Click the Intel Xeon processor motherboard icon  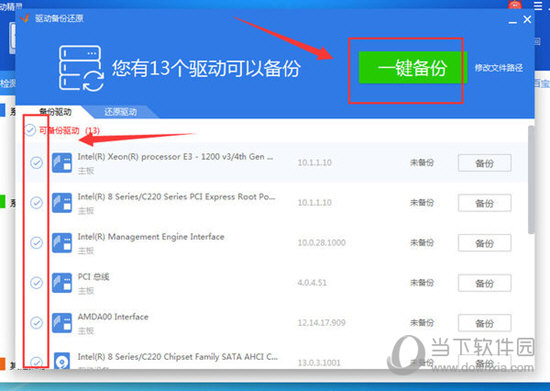tap(62, 163)
